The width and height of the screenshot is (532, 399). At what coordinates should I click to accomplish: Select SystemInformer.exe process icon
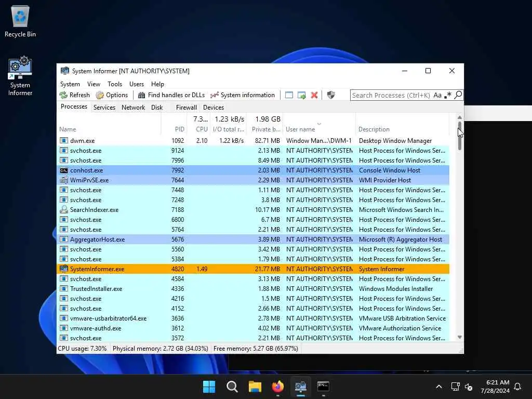[x=64, y=269]
